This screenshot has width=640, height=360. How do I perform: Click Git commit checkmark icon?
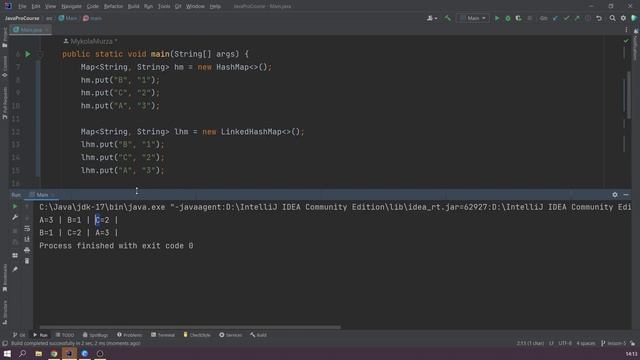[567, 18]
